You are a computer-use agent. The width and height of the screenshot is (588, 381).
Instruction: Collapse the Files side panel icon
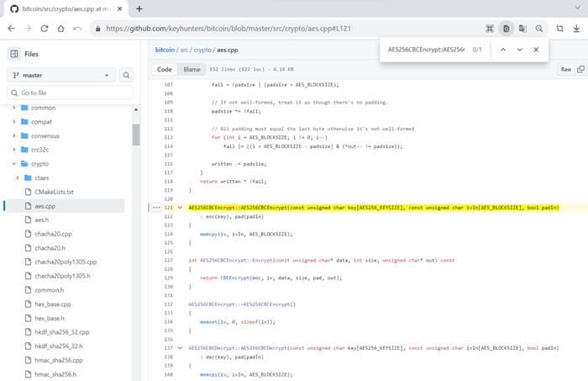(14, 54)
